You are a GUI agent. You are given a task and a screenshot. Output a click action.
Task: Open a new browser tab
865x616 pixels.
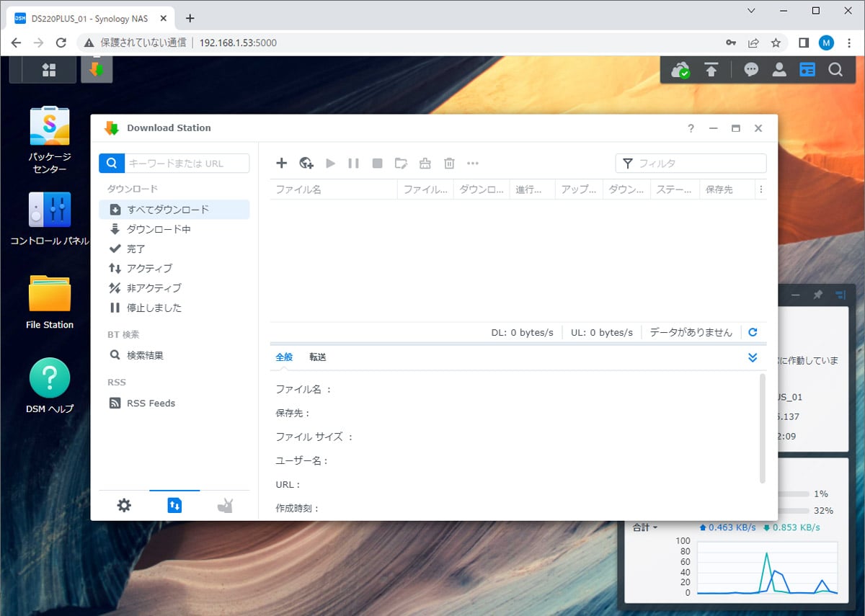point(190,18)
